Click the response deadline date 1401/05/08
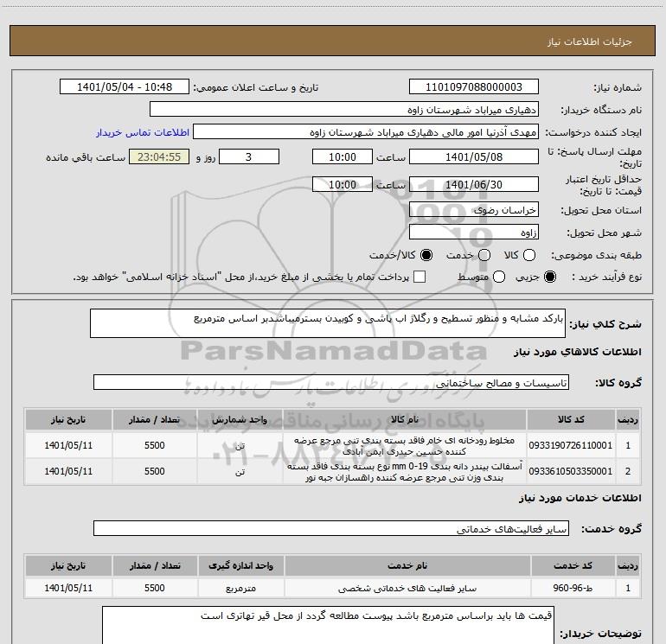Viewport: 666px width, 644px height. pos(474,156)
